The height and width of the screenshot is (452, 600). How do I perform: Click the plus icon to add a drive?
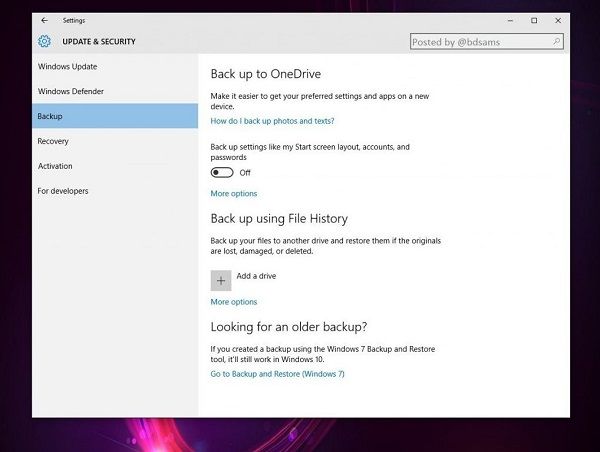tap(221, 281)
